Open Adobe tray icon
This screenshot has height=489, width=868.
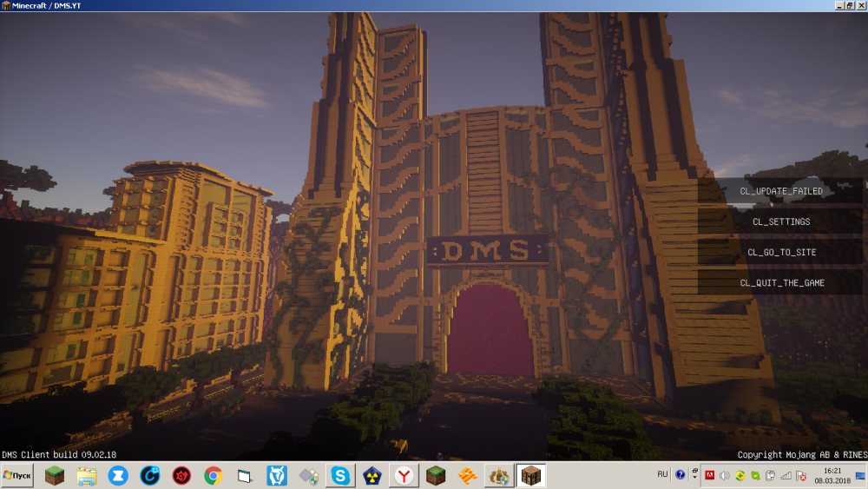point(709,476)
